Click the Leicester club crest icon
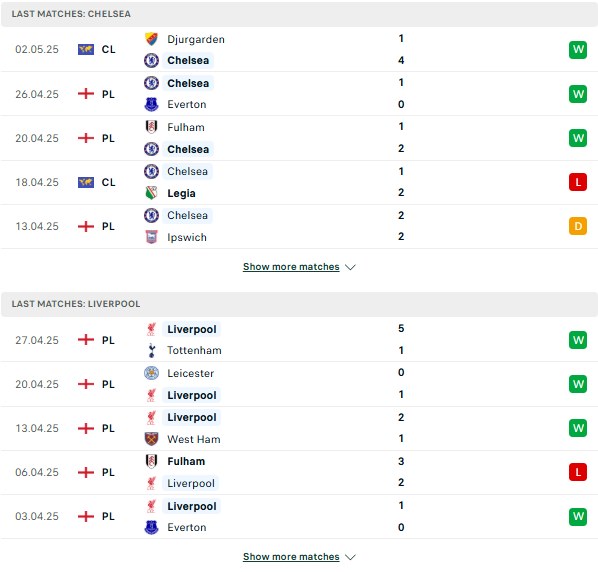Viewport: 598px width, 572px height. point(151,373)
